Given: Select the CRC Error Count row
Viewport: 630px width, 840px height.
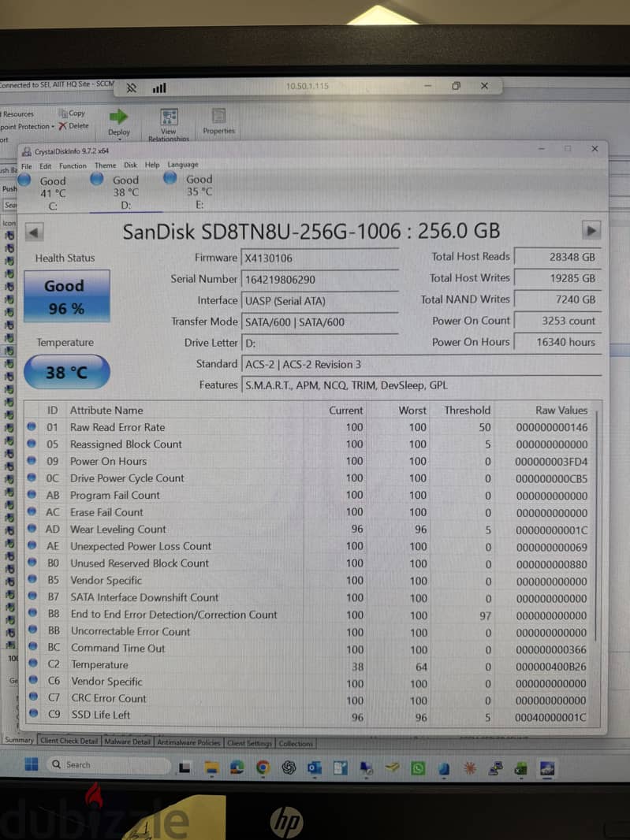Looking at the screenshot, I should (310, 699).
